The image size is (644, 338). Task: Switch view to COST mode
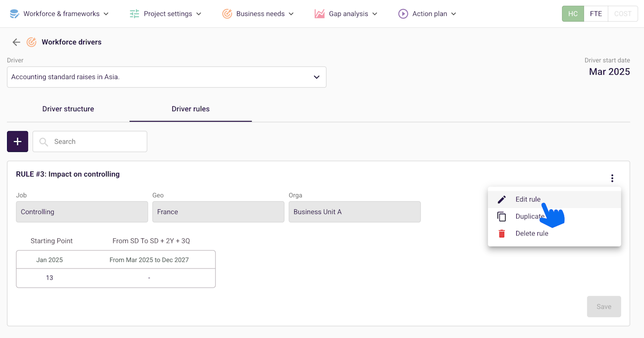(x=622, y=14)
